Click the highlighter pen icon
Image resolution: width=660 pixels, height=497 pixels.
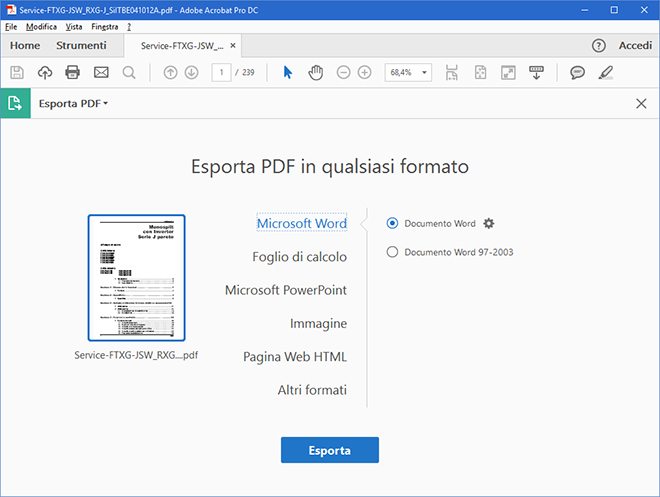pyautogui.click(x=605, y=73)
